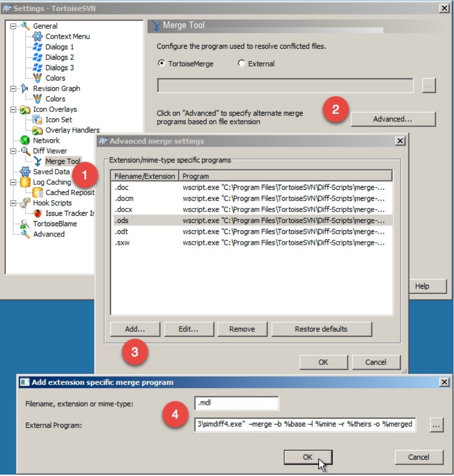Select the Dialogs 2 windows icon
The width and height of the screenshot is (454, 476).
coord(38,57)
